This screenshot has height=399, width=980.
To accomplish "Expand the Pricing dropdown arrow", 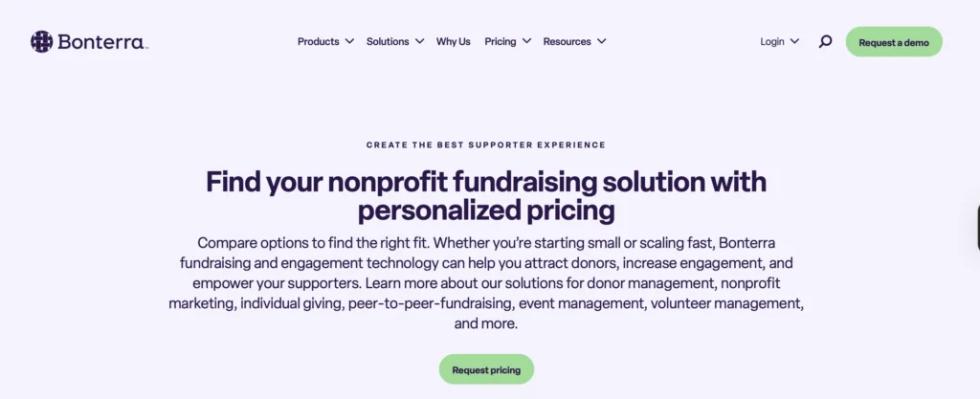I will coord(526,41).
